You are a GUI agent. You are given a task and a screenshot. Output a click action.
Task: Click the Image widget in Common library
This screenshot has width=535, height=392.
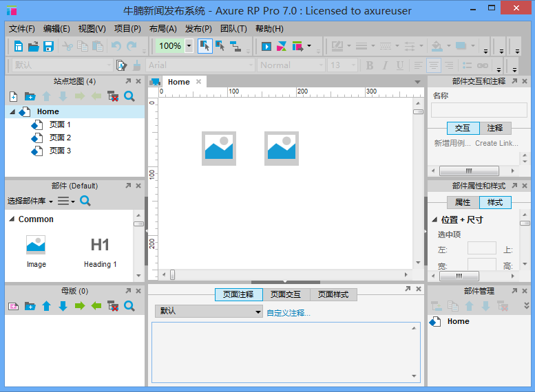pos(36,252)
